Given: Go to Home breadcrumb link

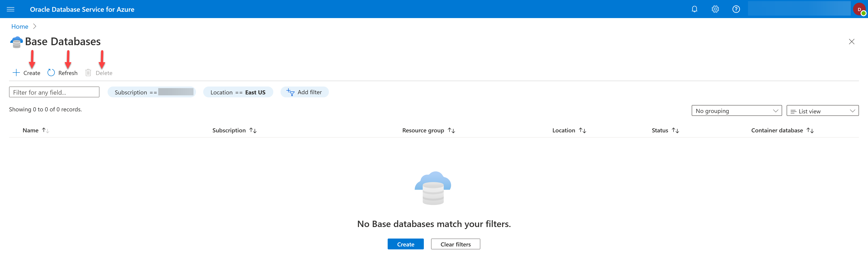Looking at the screenshot, I should point(20,26).
